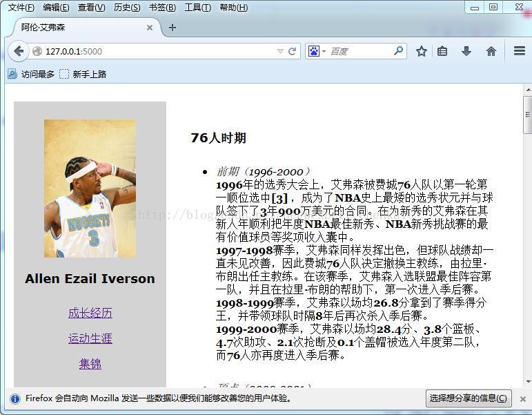Show bookmarks list icon
Image resolution: width=532 pixels, height=415 pixels.
[442, 51]
